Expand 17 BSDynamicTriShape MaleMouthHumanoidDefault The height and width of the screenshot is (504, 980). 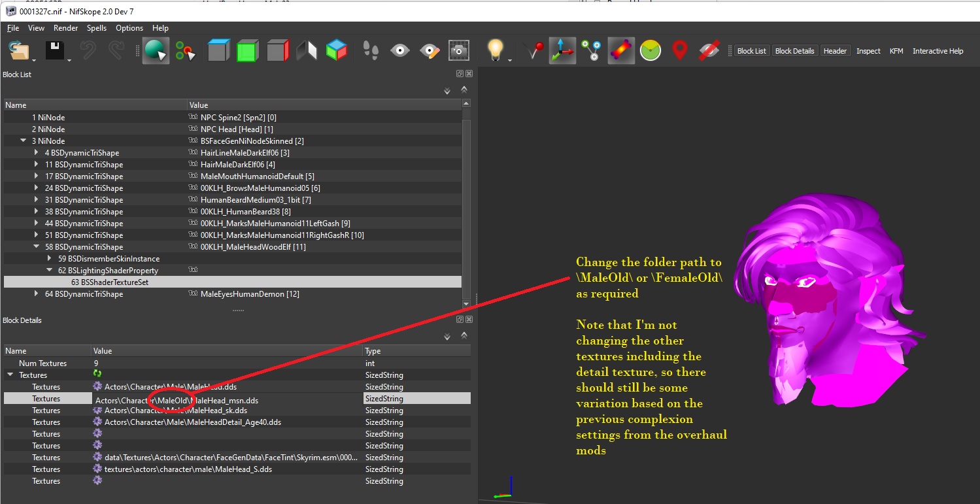[x=37, y=176]
